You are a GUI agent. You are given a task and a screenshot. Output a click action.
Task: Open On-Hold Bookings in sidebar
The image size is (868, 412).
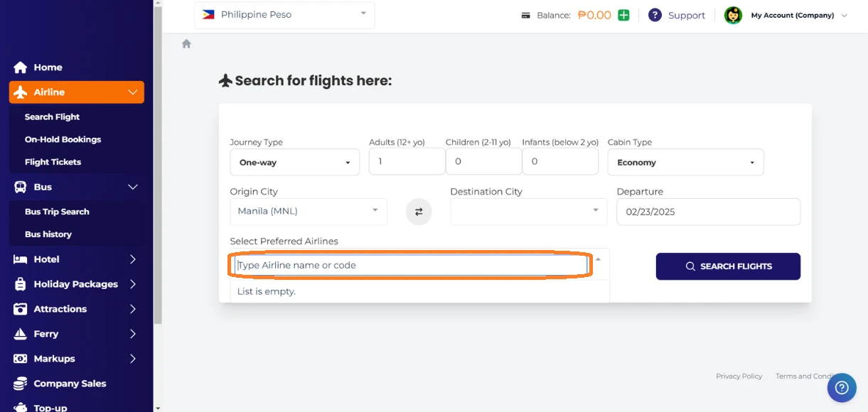(63, 139)
